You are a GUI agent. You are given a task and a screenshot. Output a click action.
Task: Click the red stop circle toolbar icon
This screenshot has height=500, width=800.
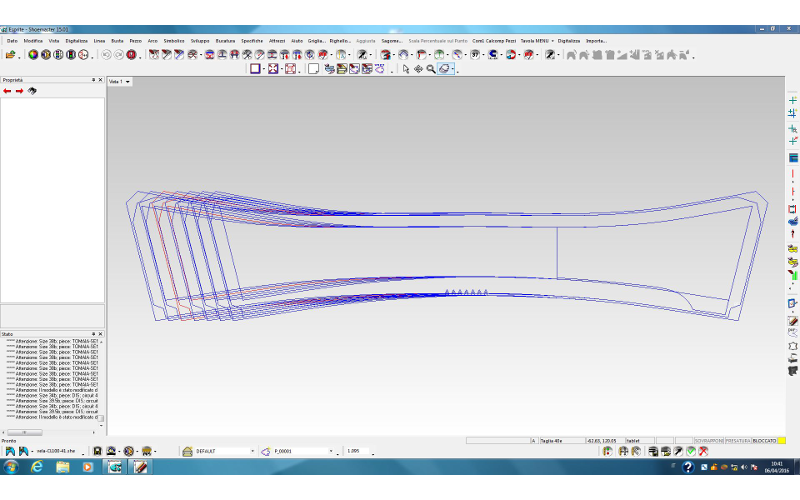click(x=131, y=54)
